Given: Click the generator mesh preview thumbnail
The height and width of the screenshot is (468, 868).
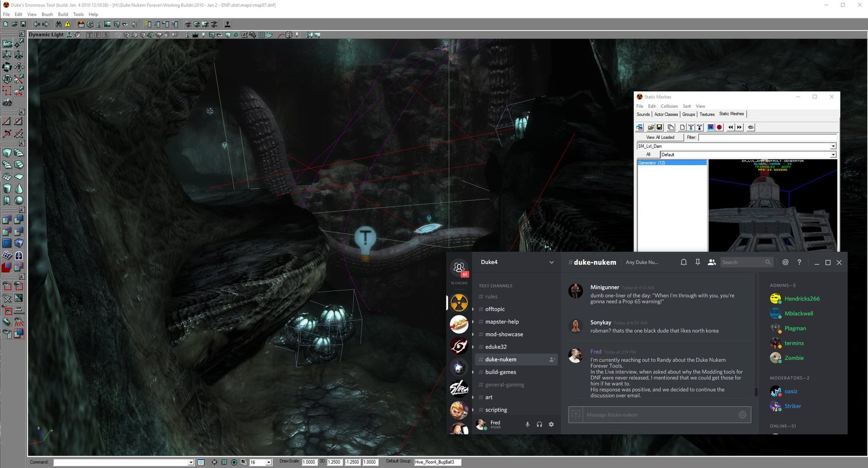Looking at the screenshot, I should pos(773,205).
